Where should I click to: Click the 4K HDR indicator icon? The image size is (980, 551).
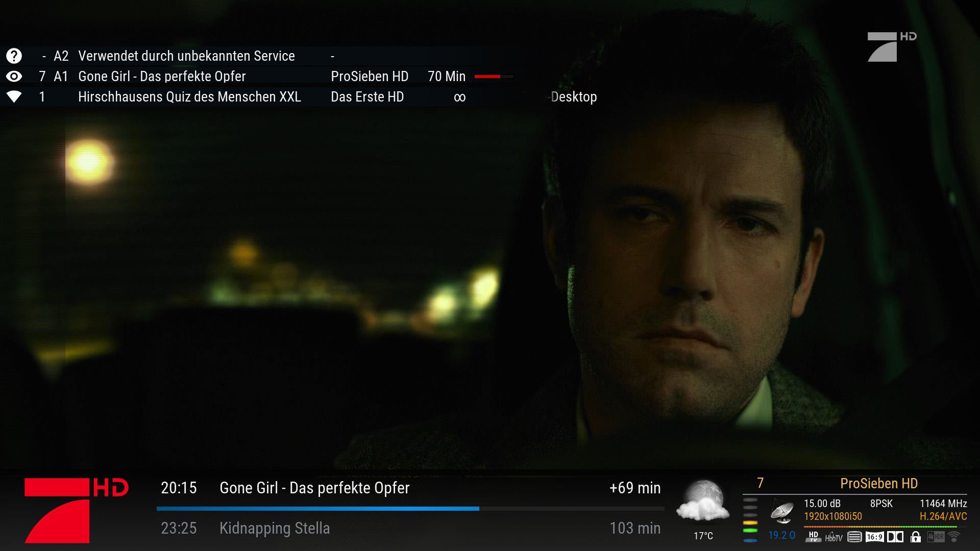click(936, 537)
